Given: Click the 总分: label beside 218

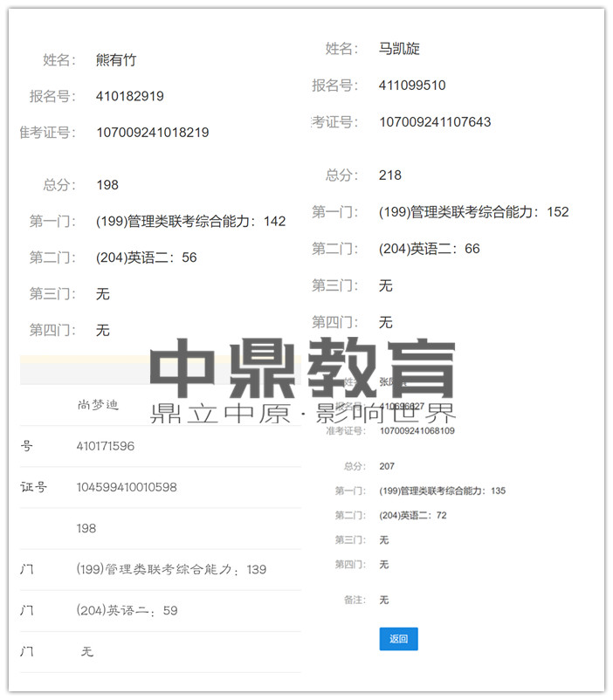Looking at the screenshot, I should (x=341, y=175).
